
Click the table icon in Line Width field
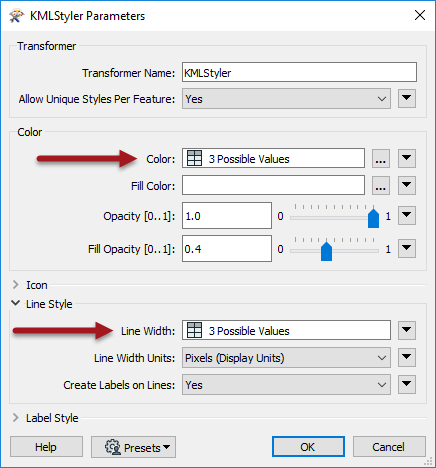(x=194, y=330)
